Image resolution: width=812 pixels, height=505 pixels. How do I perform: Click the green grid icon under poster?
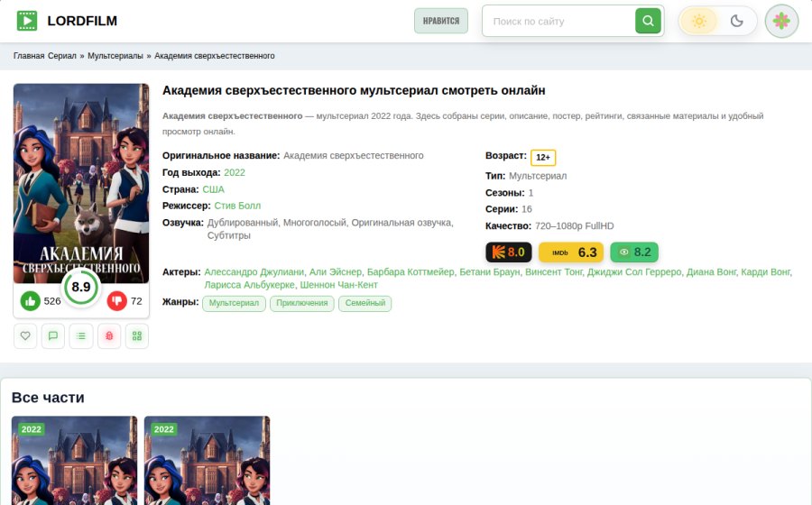coord(137,335)
